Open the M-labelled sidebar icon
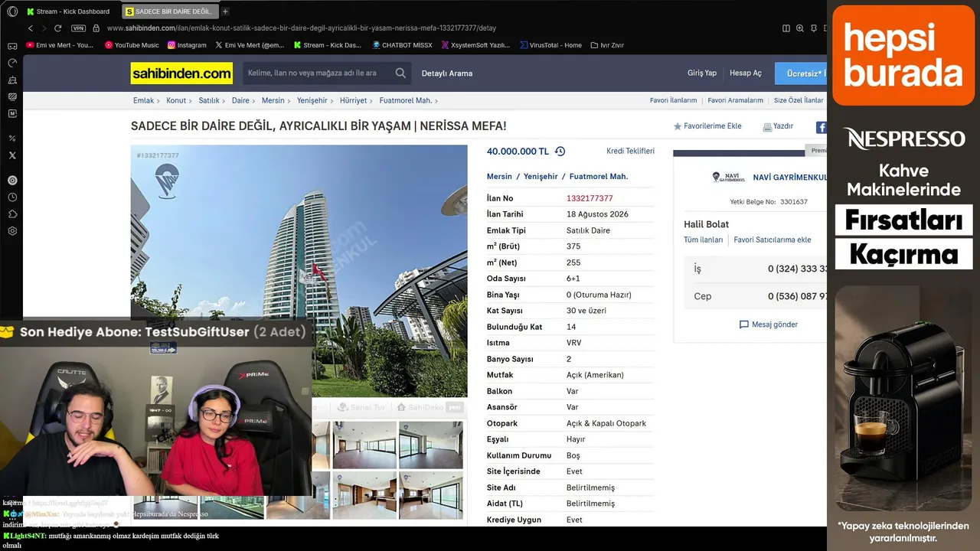Image resolution: width=980 pixels, height=551 pixels. click(x=12, y=113)
